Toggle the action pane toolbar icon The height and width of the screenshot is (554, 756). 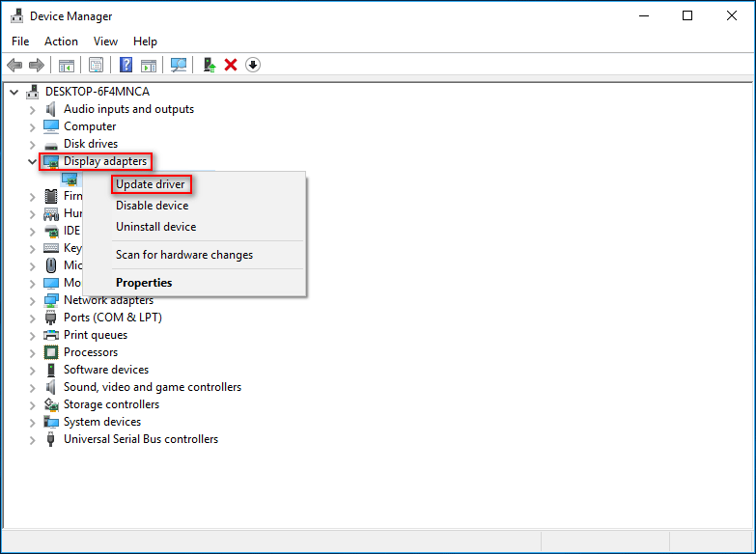click(x=149, y=65)
